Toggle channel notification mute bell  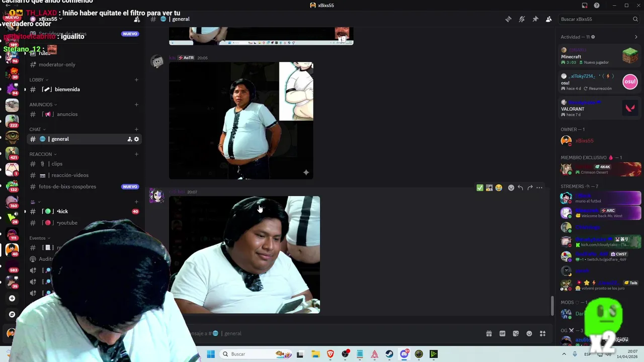[522, 19]
